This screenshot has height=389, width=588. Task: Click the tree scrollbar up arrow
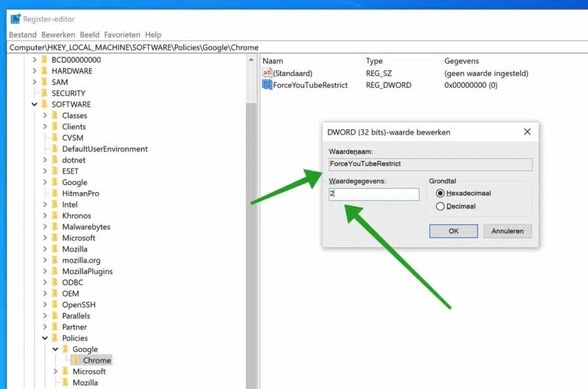(252, 60)
